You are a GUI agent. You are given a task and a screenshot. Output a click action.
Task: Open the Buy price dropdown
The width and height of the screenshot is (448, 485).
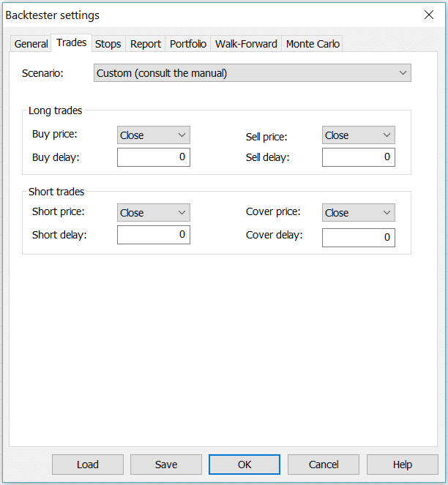154,135
